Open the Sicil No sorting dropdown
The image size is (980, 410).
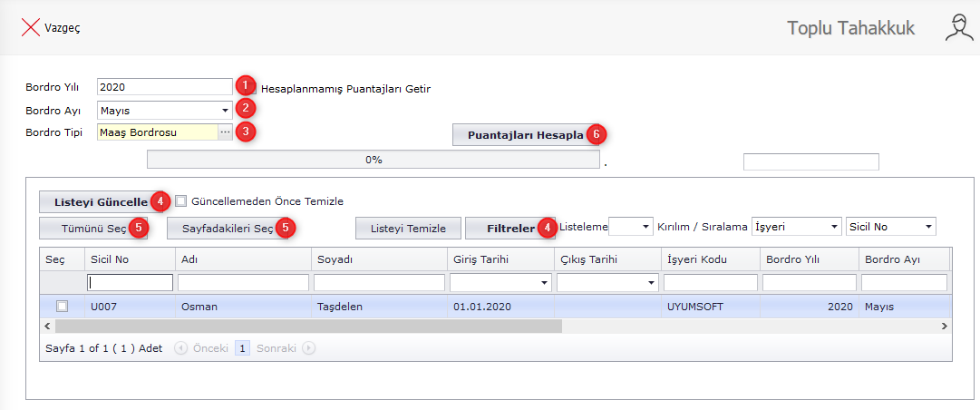927,227
